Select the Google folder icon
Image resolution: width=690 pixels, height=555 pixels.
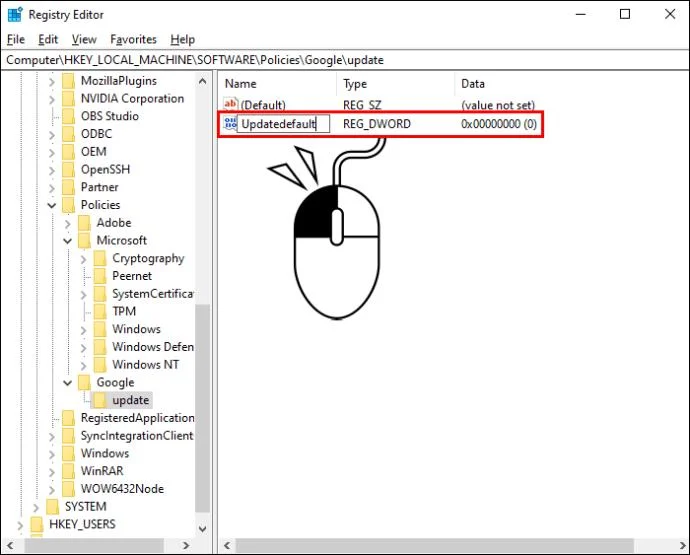[84, 382]
